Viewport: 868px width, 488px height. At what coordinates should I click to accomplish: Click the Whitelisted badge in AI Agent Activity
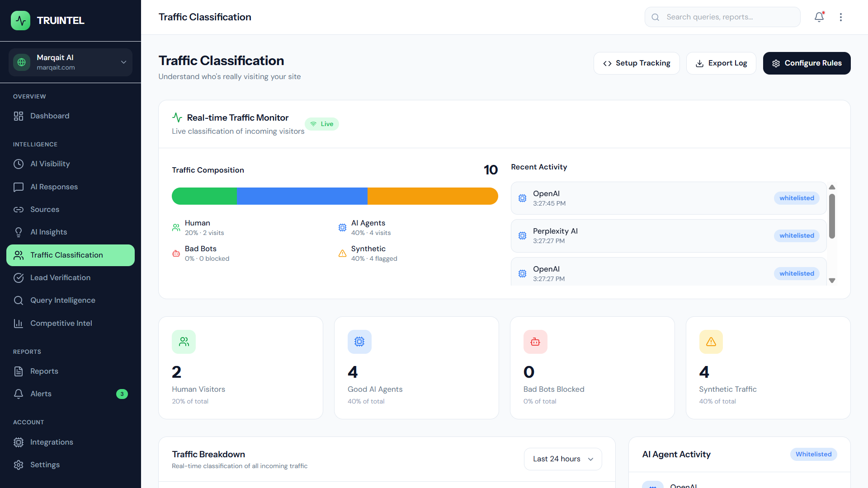813,454
